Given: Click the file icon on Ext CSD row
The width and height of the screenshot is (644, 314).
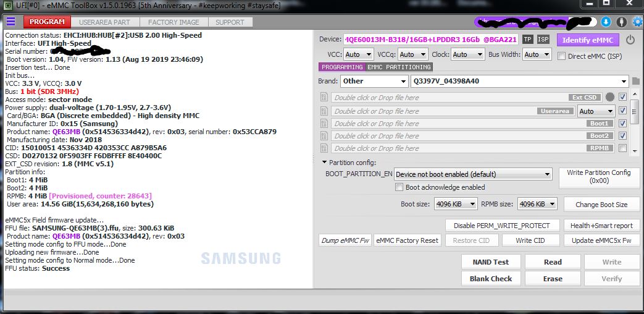Looking at the screenshot, I should [324, 98].
